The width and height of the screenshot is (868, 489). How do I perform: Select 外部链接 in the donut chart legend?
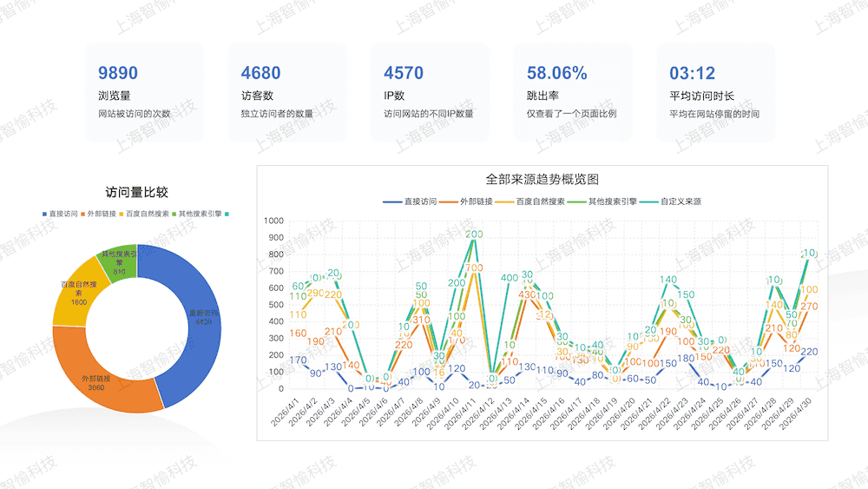coord(98,214)
